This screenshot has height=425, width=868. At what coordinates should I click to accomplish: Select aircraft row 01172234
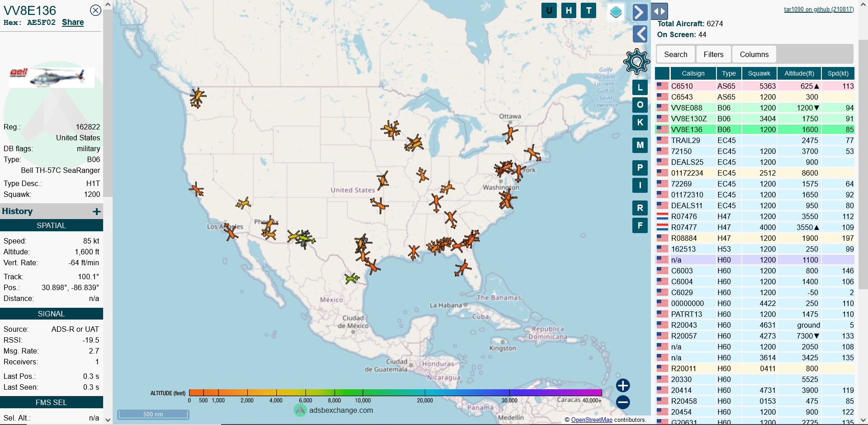754,173
